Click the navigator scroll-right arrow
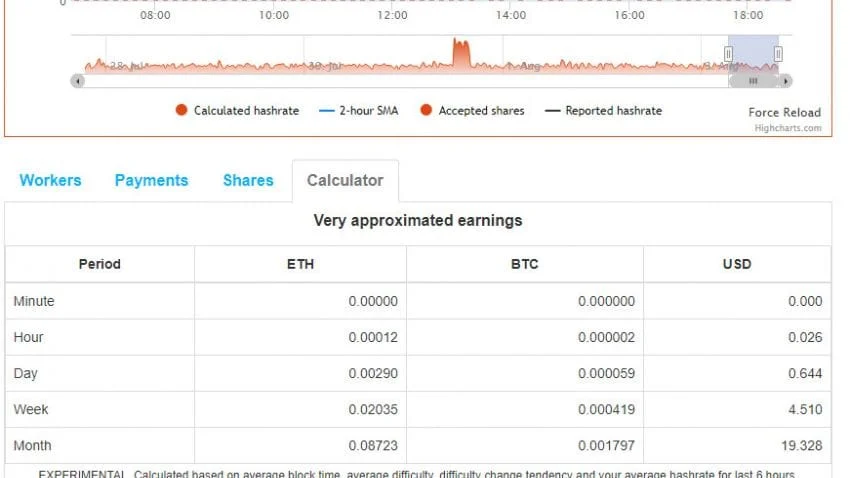Viewport: 850px width, 478px height. [785, 81]
